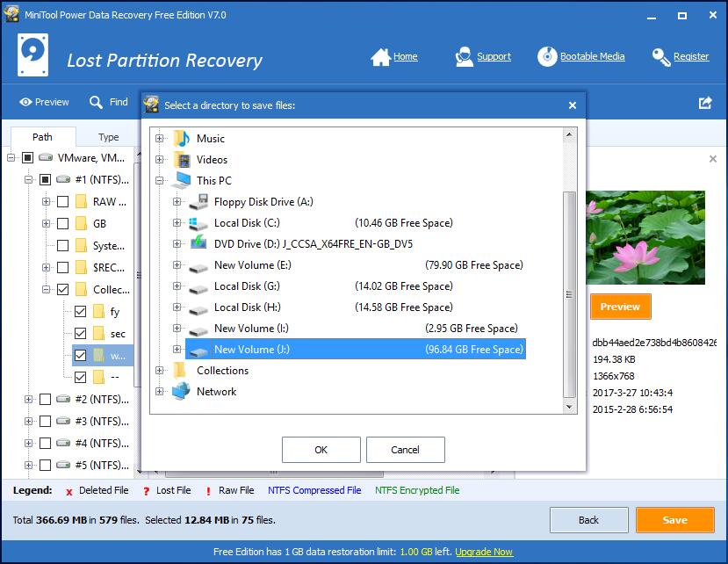Screen dimensions: 728x564
Task: Click the Bootable Media disc icon
Action: 547,57
